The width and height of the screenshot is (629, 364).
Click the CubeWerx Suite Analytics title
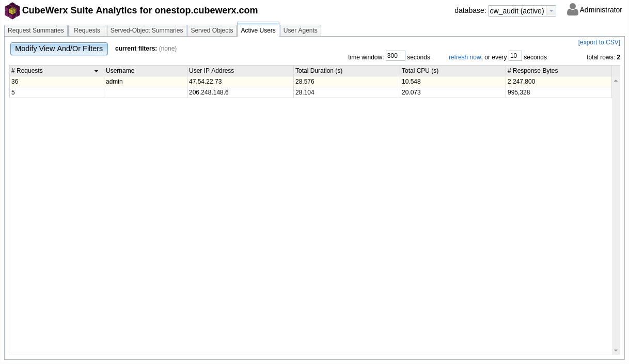(140, 10)
